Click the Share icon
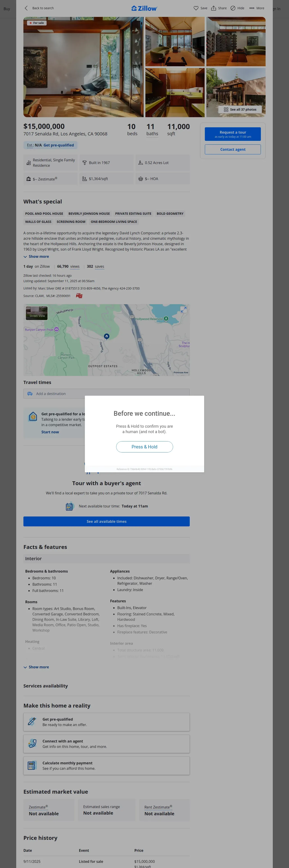Image resolution: width=289 pixels, height=868 pixels. point(213,8)
